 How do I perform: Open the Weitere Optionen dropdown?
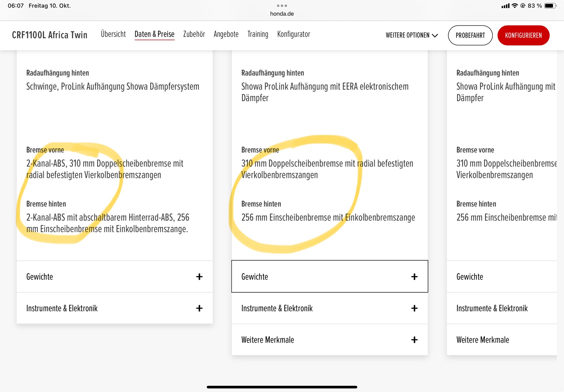coord(411,35)
